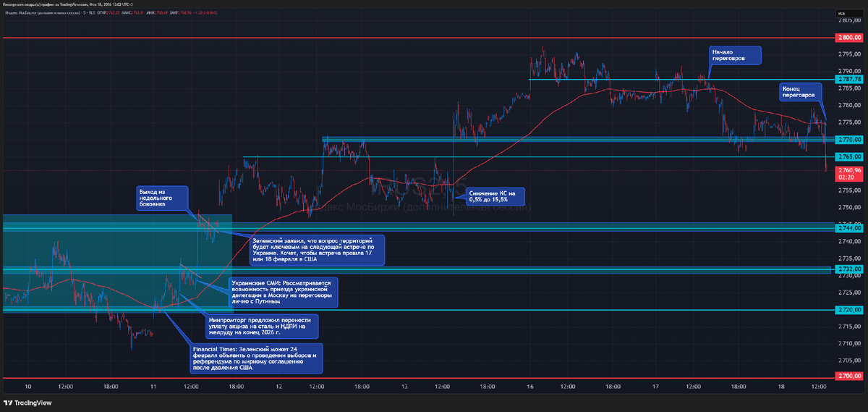The width and height of the screenshot is (868, 412).
Task: Click the cyan 2 744,00 price label
Action: click(x=850, y=228)
